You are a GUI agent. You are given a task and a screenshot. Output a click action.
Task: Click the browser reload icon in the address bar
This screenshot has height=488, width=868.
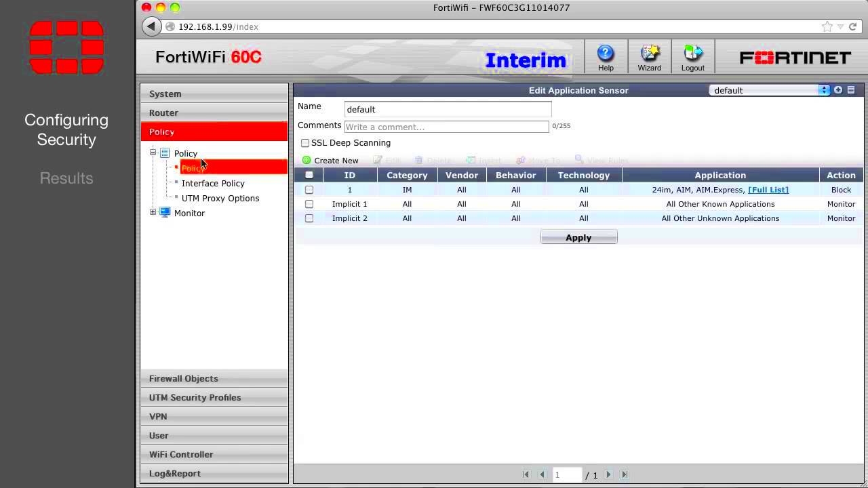click(852, 26)
